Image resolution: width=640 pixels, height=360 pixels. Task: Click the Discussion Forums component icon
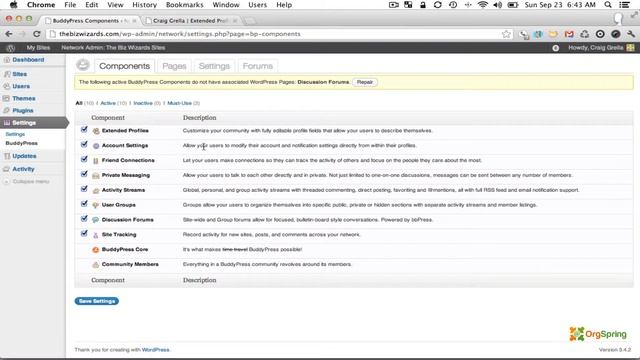[x=96, y=220]
